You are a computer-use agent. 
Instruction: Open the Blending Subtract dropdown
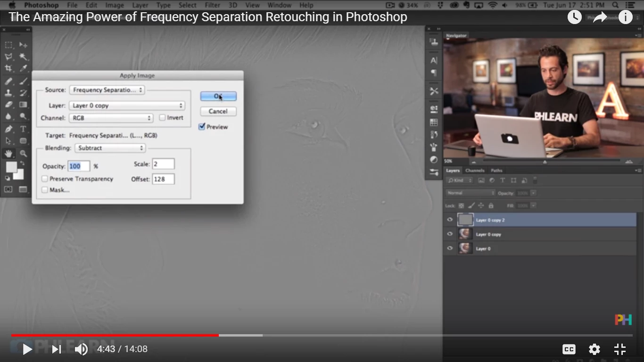[x=110, y=148]
